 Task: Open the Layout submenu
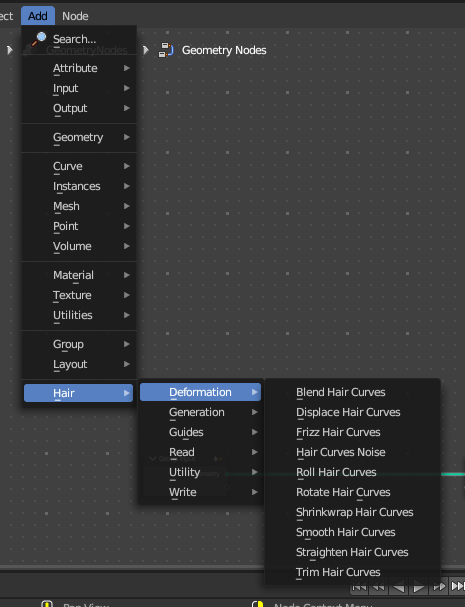click(x=79, y=364)
